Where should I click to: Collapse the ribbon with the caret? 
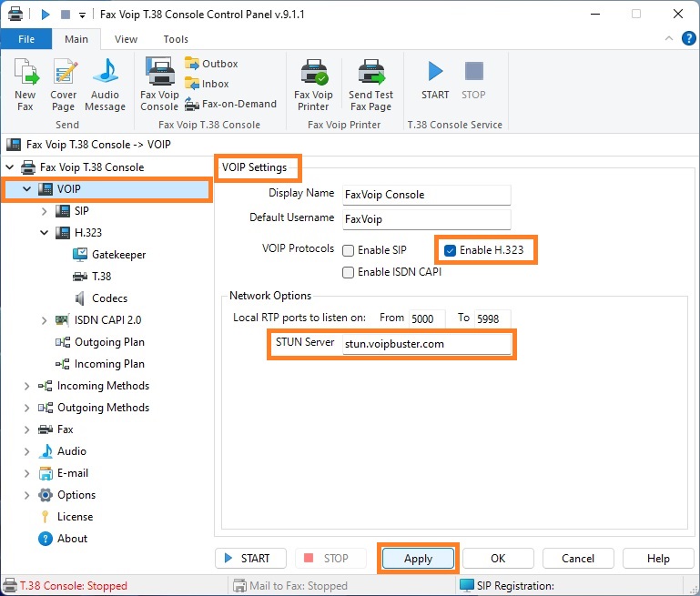(x=669, y=38)
